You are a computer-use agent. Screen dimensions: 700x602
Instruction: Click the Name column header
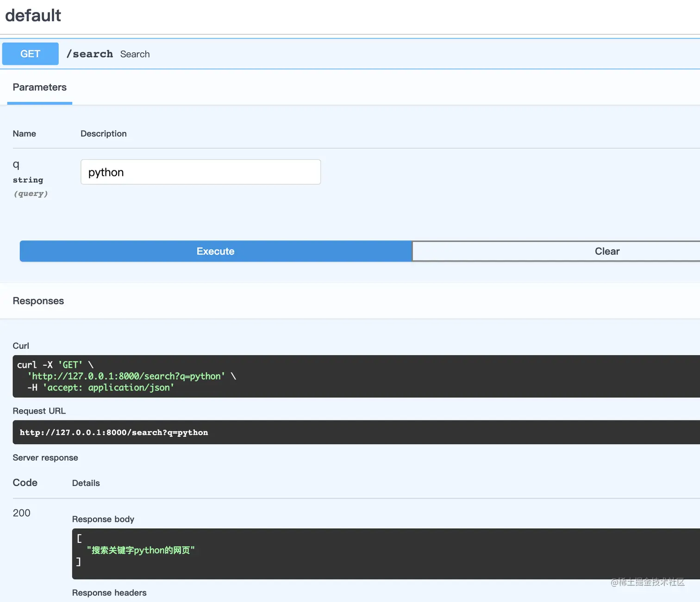coord(25,133)
